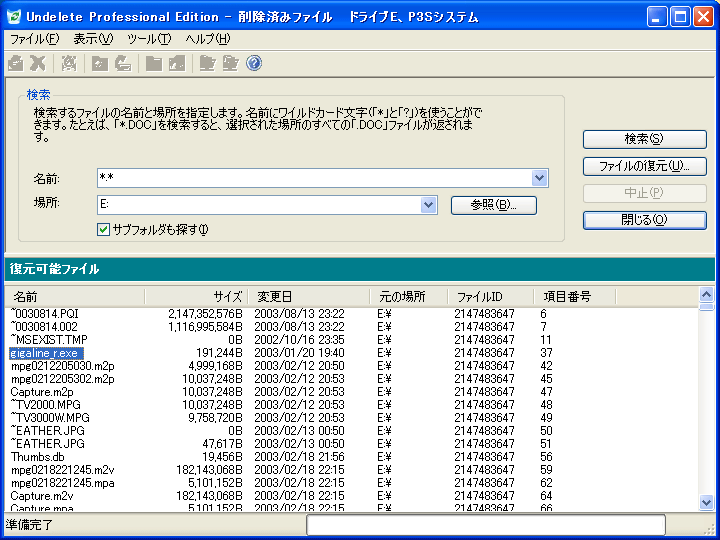720x540 pixels.
Task: Select the file ~MSEXIST.TMP
Action: (49, 340)
